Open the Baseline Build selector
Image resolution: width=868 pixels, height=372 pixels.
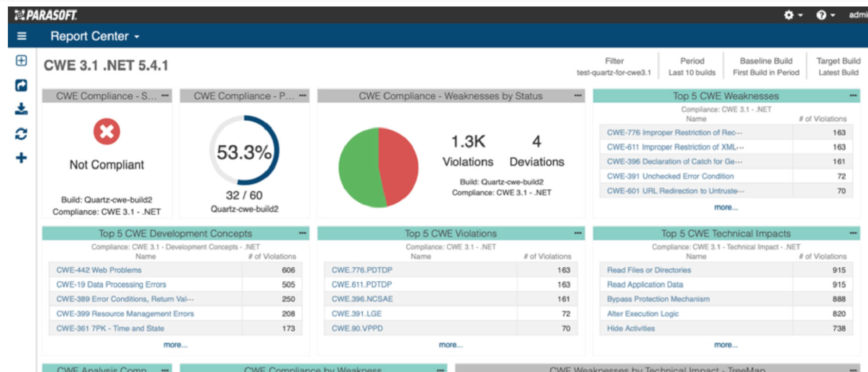[x=766, y=67]
